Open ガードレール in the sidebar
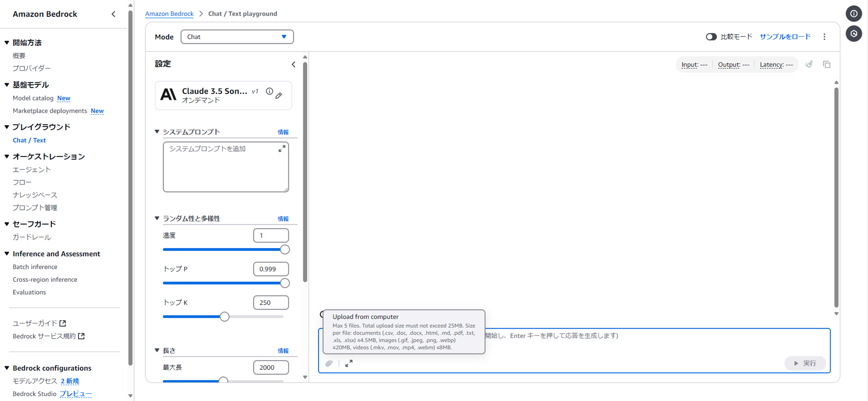This screenshot has height=401, width=868. (32, 237)
